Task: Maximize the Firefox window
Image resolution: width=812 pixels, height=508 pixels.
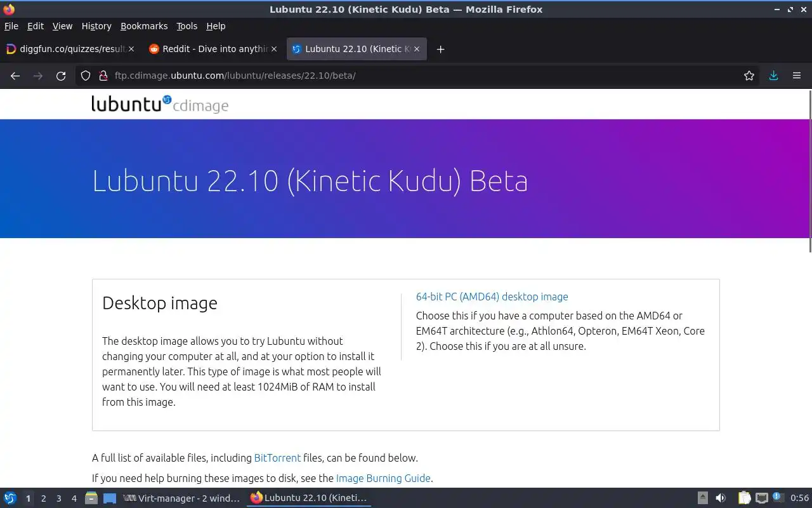Action: pos(790,9)
